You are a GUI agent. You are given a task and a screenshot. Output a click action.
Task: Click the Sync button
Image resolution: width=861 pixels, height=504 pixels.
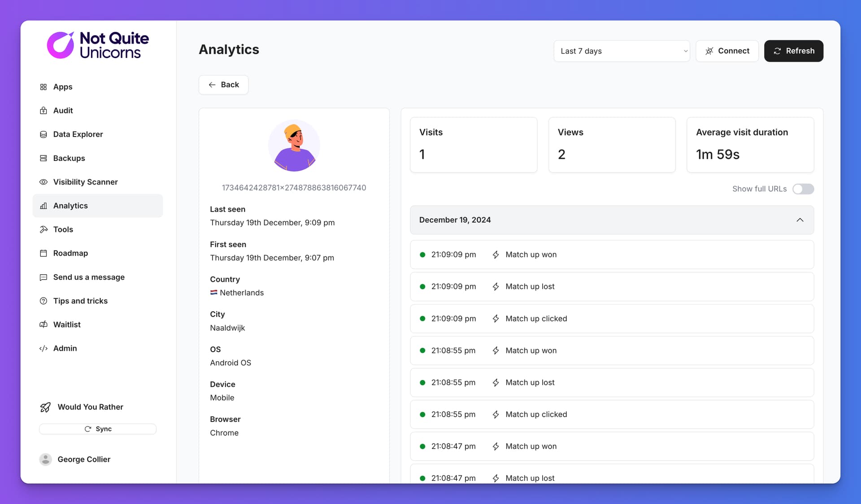tap(98, 429)
